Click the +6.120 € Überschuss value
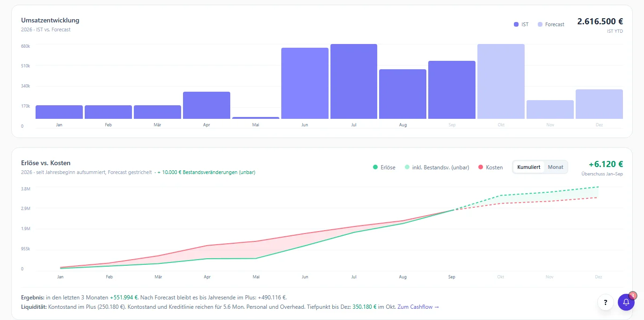Image resolution: width=644 pixels, height=320 pixels. tap(606, 164)
